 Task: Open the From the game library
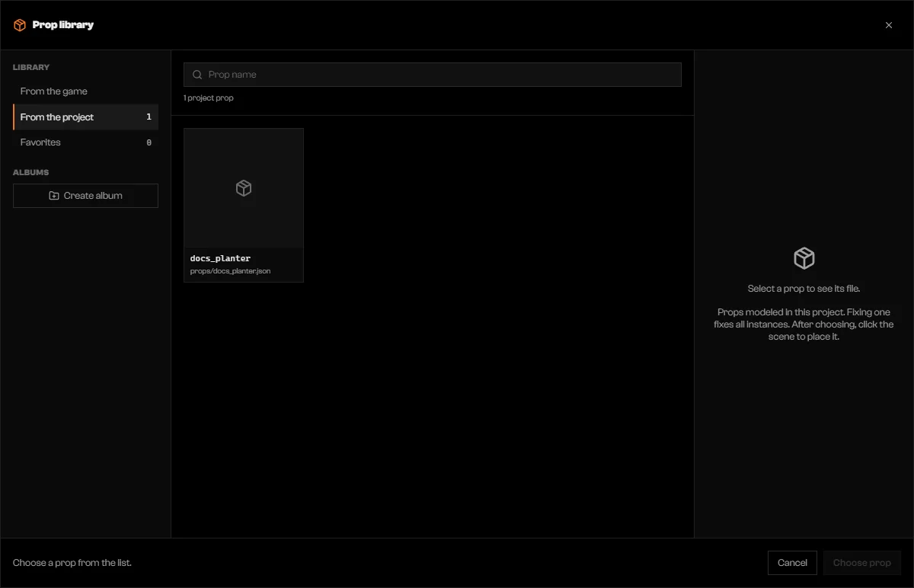pyautogui.click(x=85, y=91)
